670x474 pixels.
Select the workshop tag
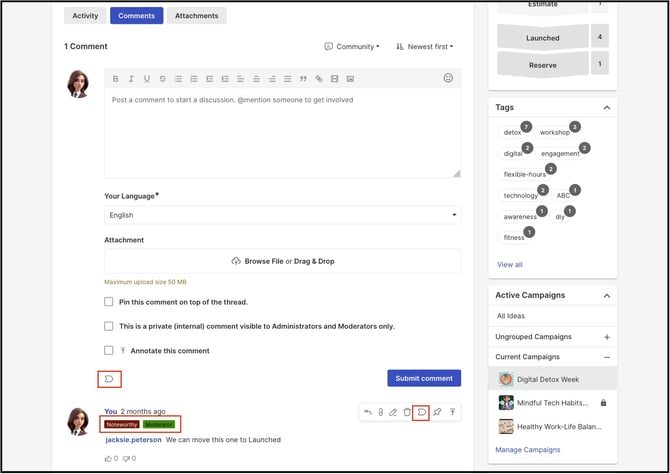pyautogui.click(x=555, y=132)
